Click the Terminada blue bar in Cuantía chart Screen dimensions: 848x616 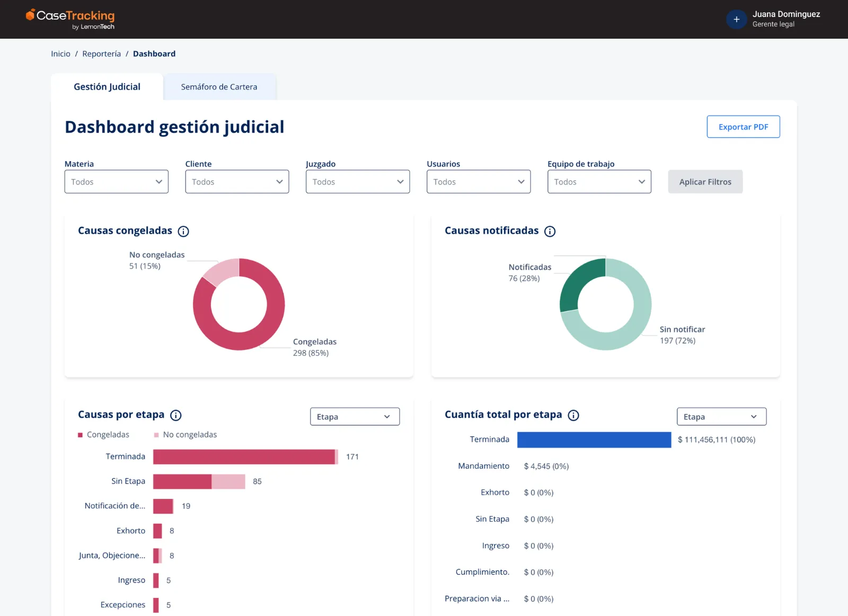point(594,440)
